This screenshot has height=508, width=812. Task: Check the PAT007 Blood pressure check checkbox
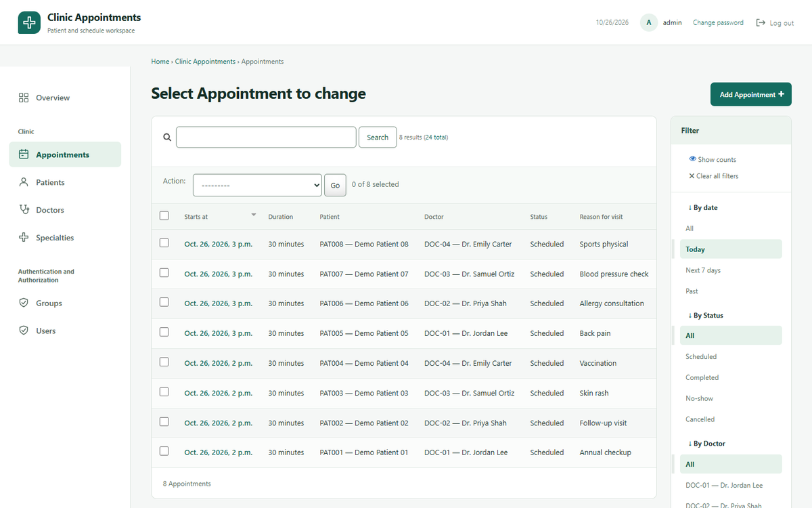click(x=164, y=272)
